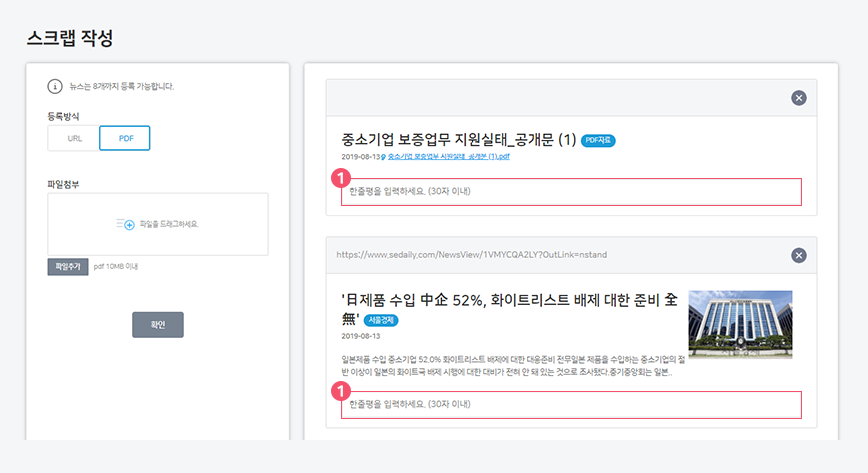Select the URL registration method
The width and height of the screenshot is (868, 473).
(74, 138)
